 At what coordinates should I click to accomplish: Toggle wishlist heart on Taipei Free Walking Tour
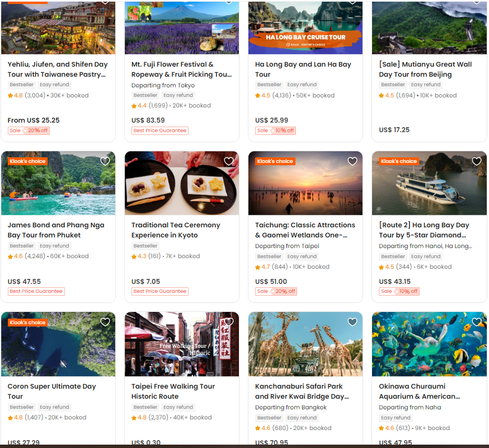(x=228, y=322)
